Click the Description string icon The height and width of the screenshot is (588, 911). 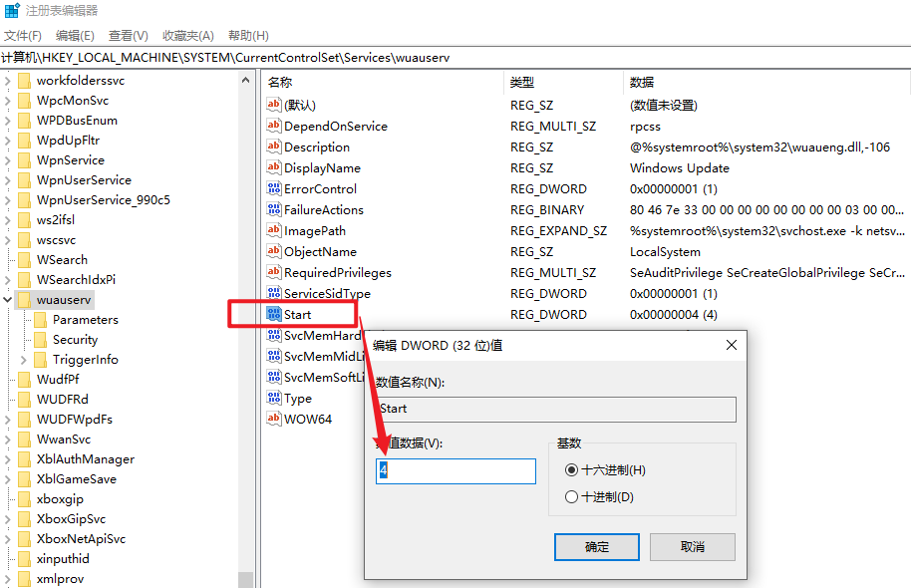pyautogui.click(x=274, y=147)
